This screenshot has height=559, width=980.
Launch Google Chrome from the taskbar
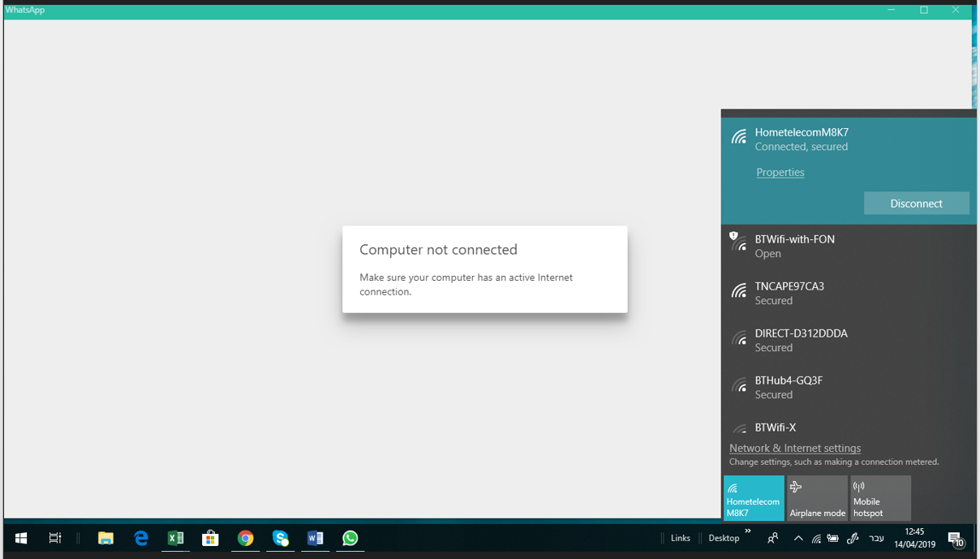click(x=245, y=538)
